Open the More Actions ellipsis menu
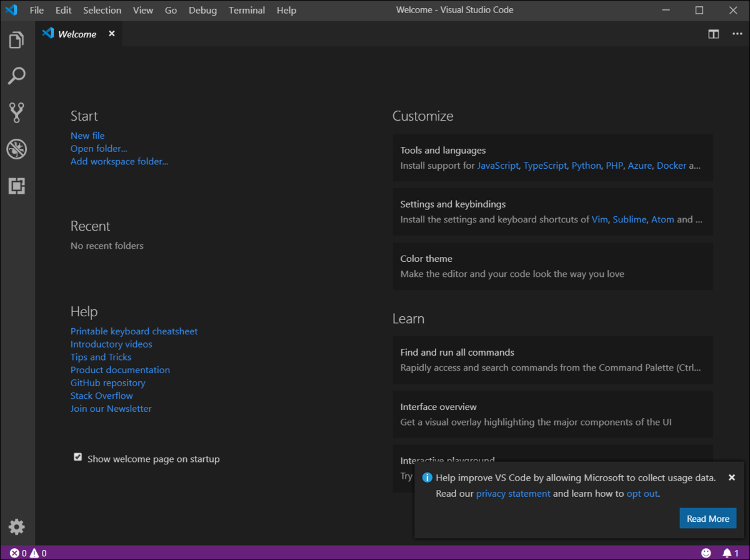This screenshot has height=560, width=750. click(x=737, y=34)
